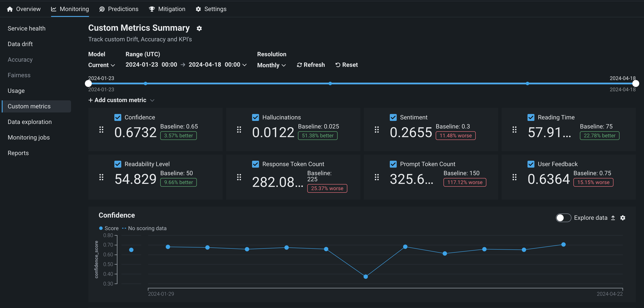Open the Monthly resolution dropdown
The image size is (644, 308).
point(271,65)
